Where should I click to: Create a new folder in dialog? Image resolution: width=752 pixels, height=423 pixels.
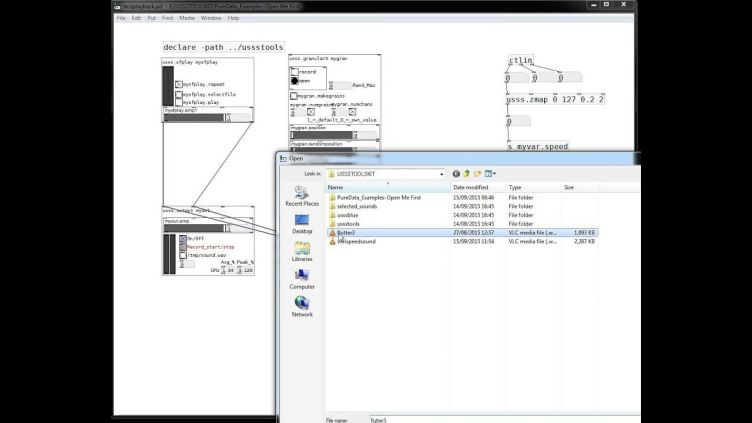click(x=477, y=174)
